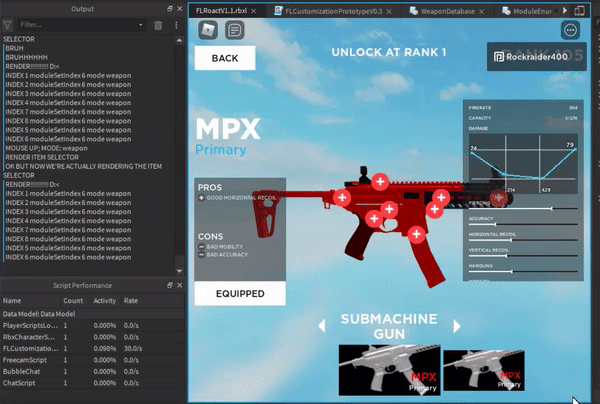
Task: Undock the Output panel
Action: click(x=170, y=8)
